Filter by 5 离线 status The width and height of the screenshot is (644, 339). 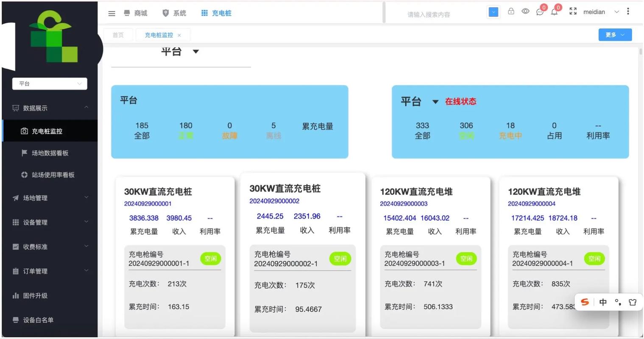273,131
